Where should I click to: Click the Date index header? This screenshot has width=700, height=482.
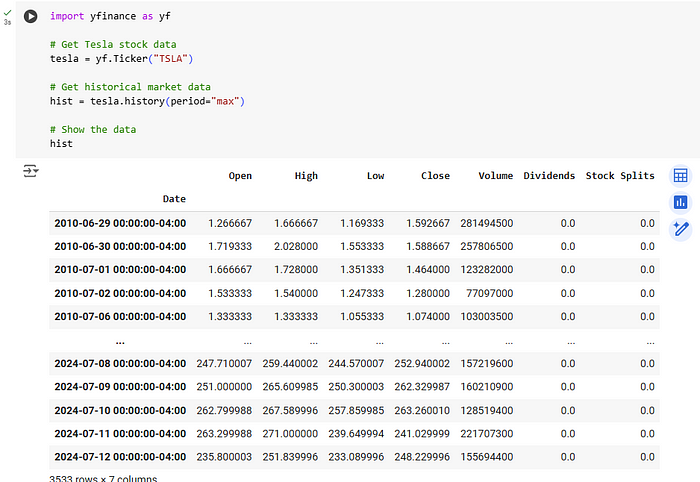point(174,199)
